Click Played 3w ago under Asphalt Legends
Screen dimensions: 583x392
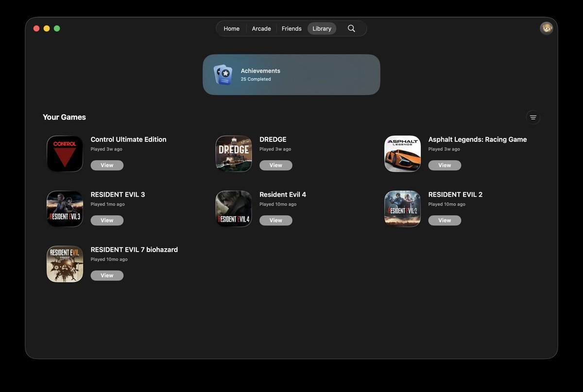[x=444, y=149]
